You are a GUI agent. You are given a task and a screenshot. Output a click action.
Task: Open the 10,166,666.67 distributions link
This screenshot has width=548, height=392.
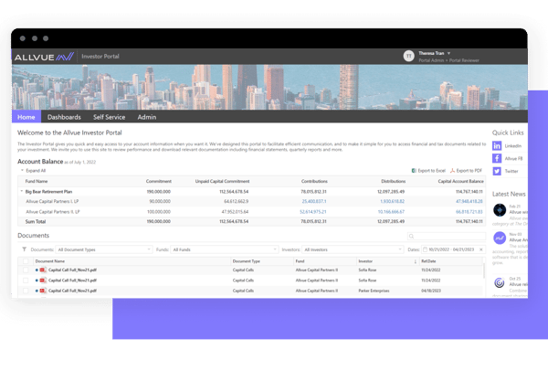[x=391, y=212]
